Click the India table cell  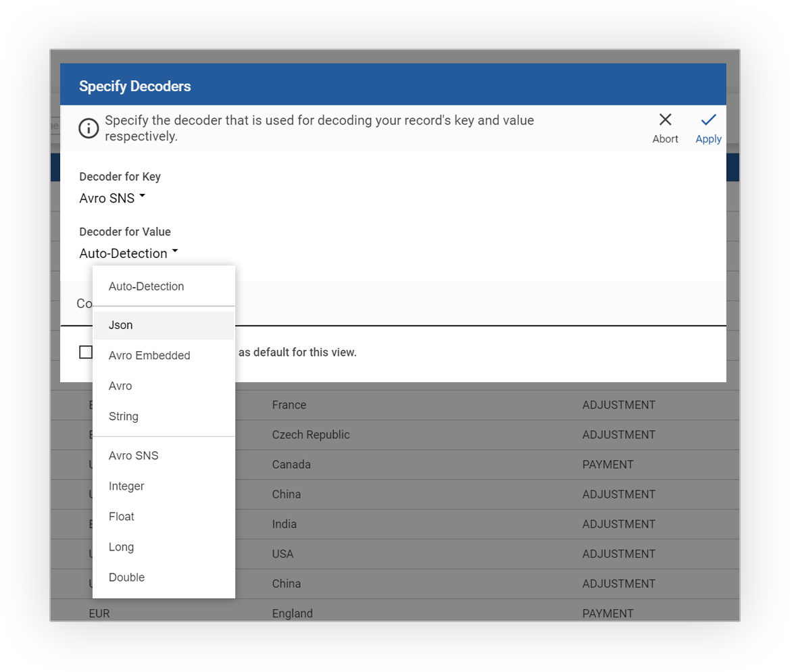coord(284,524)
